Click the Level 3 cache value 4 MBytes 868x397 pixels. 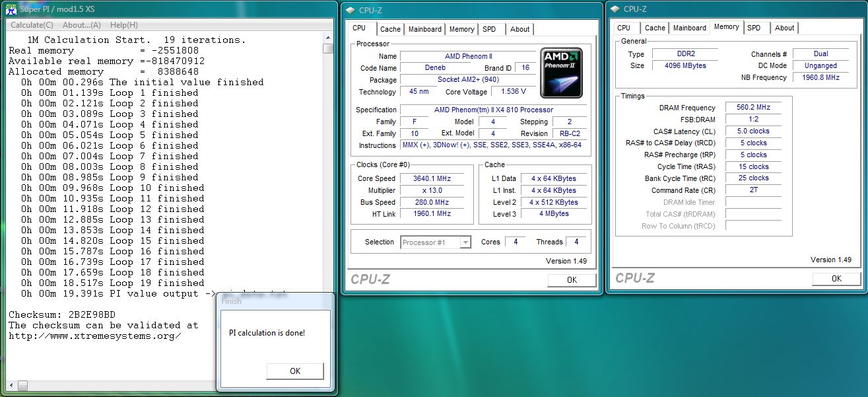[553, 214]
